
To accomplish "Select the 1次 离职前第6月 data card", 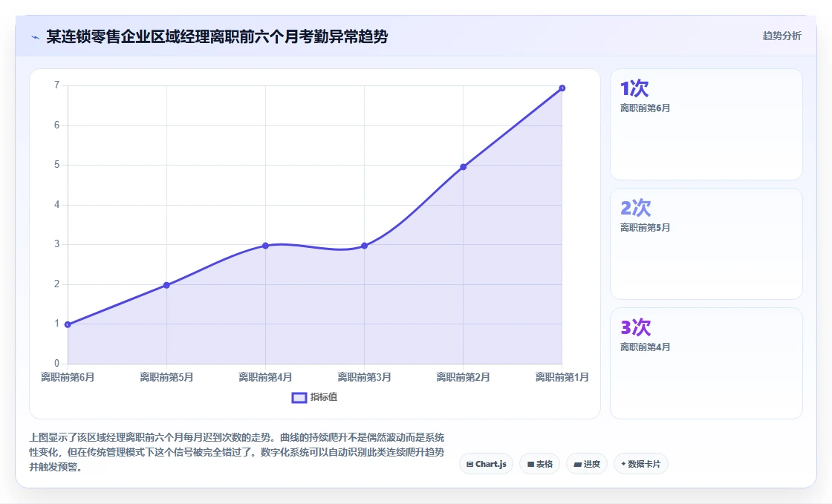I will coord(706,125).
